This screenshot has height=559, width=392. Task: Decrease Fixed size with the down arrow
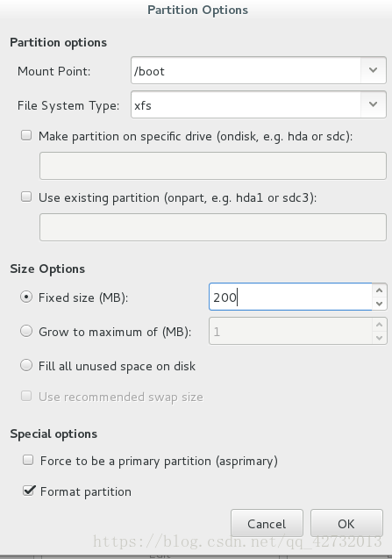[379, 304]
